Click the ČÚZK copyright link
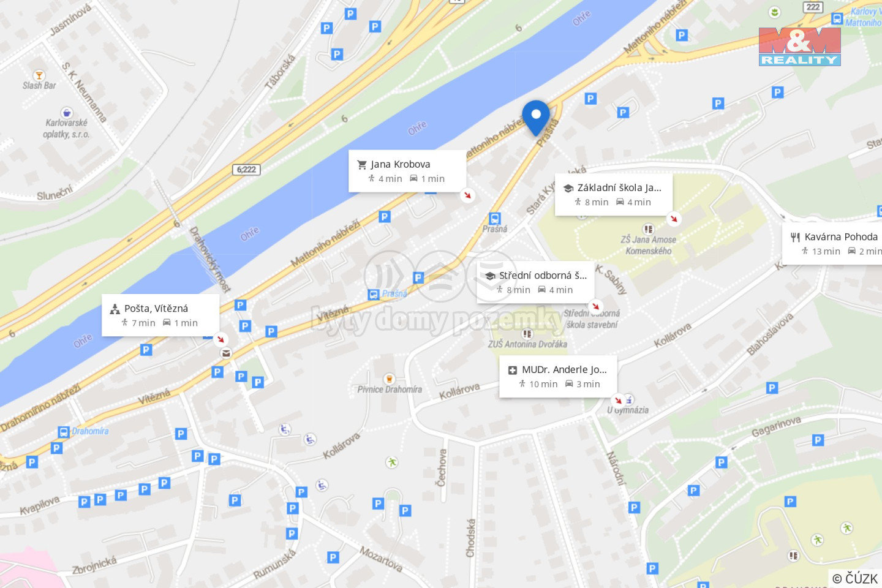Screen dimensions: 882x588 pyautogui.click(x=855, y=578)
